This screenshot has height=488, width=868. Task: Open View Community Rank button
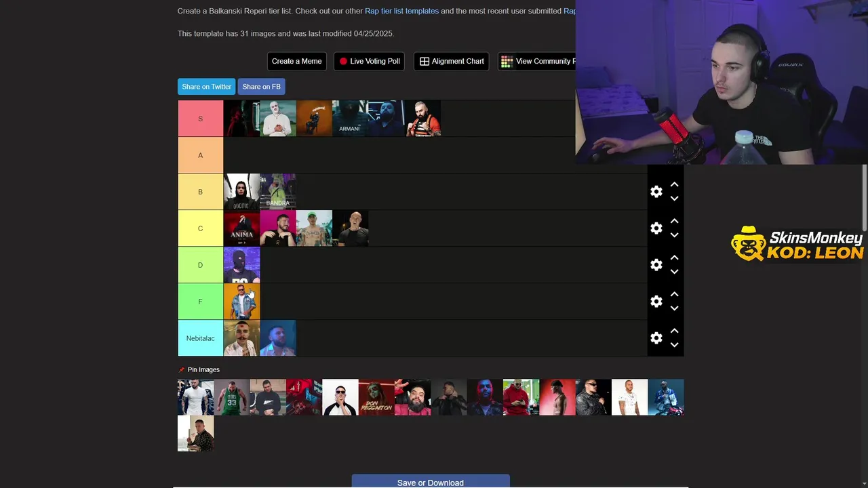(x=537, y=61)
